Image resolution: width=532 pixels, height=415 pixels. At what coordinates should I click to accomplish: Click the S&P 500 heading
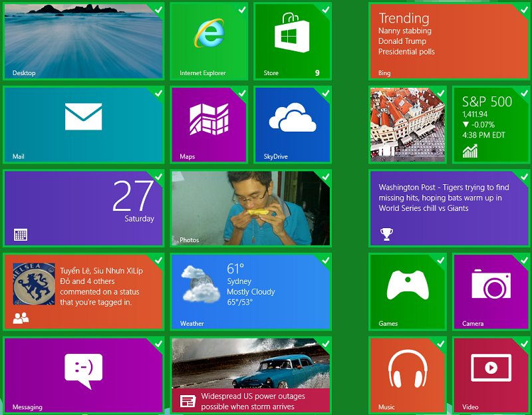pyautogui.click(x=487, y=102)
